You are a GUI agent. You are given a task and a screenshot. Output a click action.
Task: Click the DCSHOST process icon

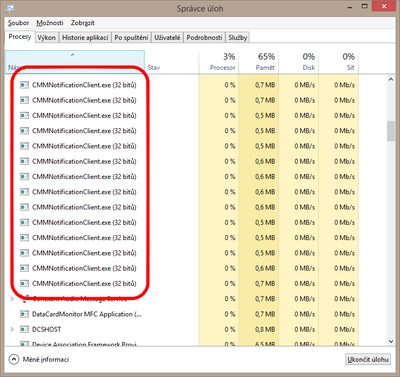pos(24,329)
